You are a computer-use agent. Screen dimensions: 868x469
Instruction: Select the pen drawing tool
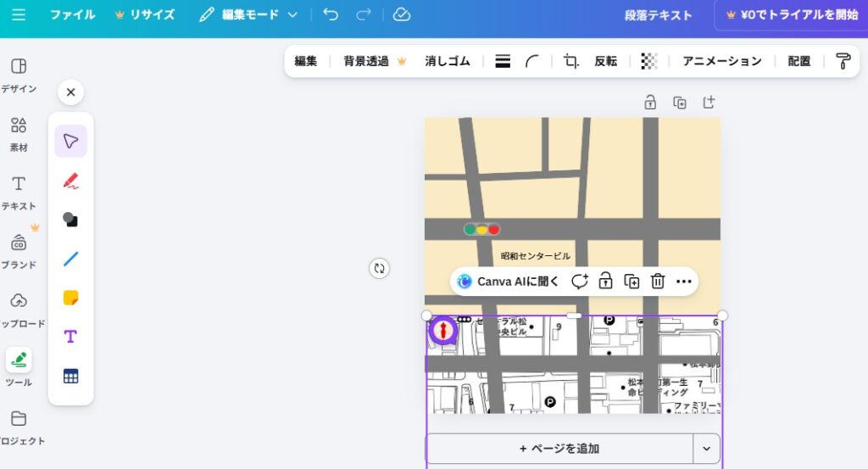[x=70, y=181]
